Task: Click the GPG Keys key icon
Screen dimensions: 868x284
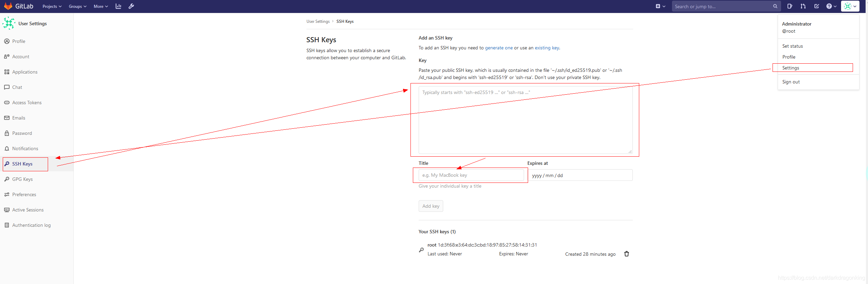Action: (7, 179)
